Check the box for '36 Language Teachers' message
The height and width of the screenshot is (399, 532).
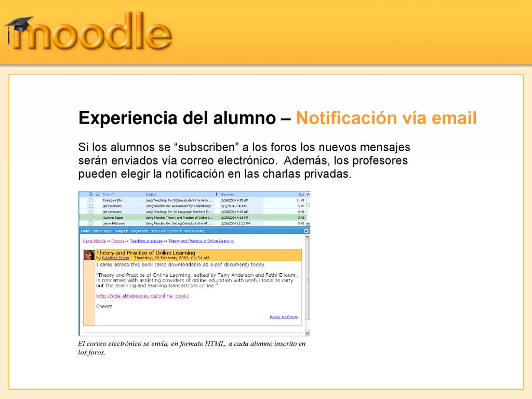click(x=90, y=212)
